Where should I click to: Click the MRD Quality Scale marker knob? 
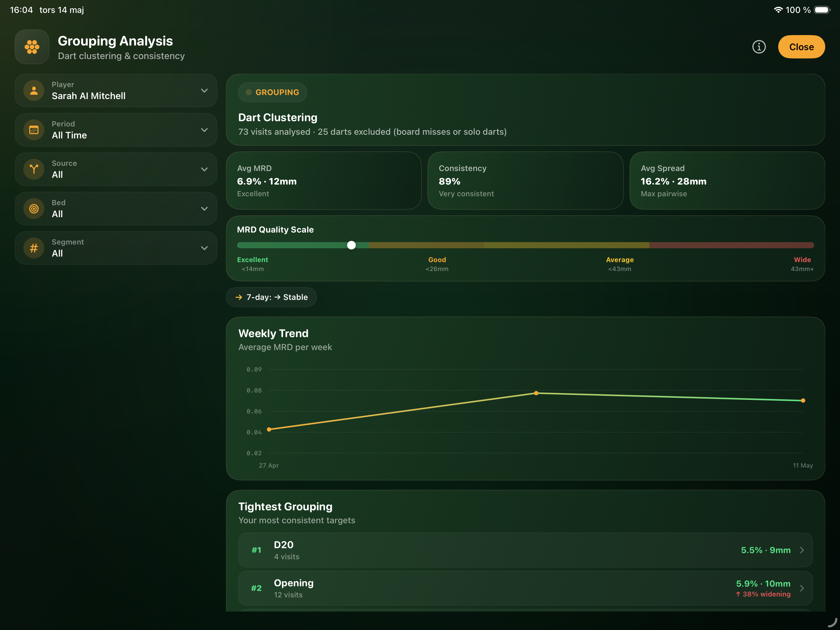pos(351,245)
